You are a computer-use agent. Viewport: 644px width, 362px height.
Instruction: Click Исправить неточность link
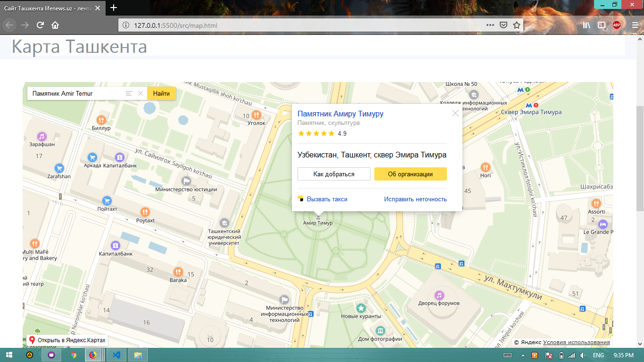(415, 199)
